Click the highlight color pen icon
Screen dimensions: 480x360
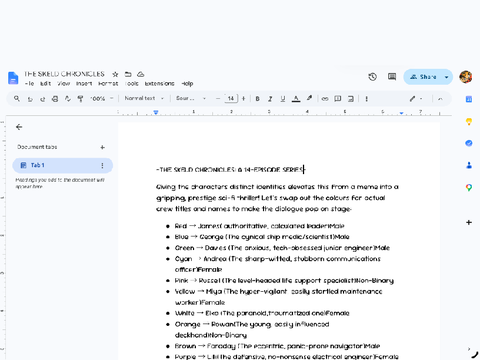[x=309, y=98]
